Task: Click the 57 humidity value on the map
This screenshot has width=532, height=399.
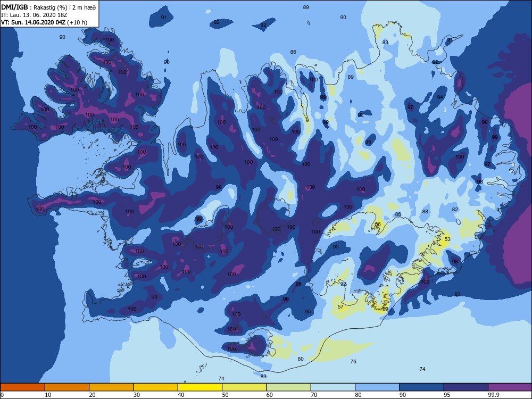Action: point(340,307)
